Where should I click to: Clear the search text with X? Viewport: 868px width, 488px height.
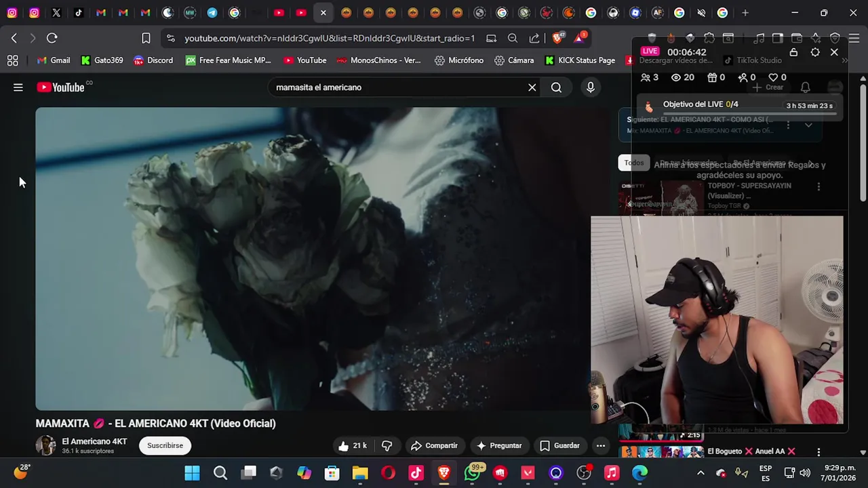[x=532, y=87]
